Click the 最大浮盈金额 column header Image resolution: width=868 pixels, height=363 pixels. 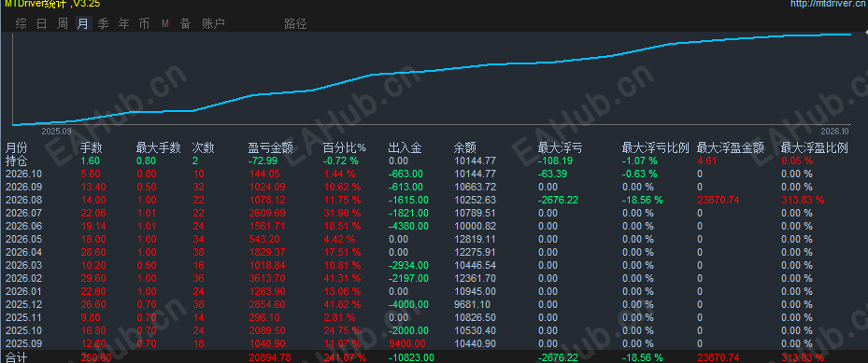click(x=731, y=148)
